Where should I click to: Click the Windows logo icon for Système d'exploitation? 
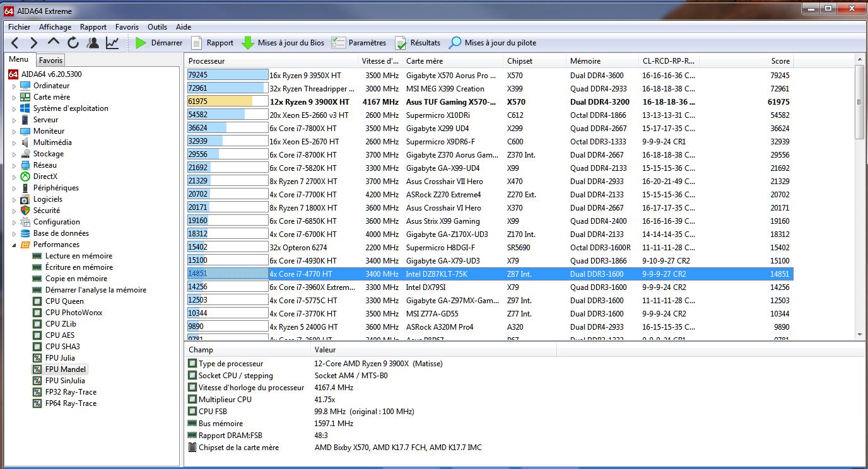pos(25,108)
